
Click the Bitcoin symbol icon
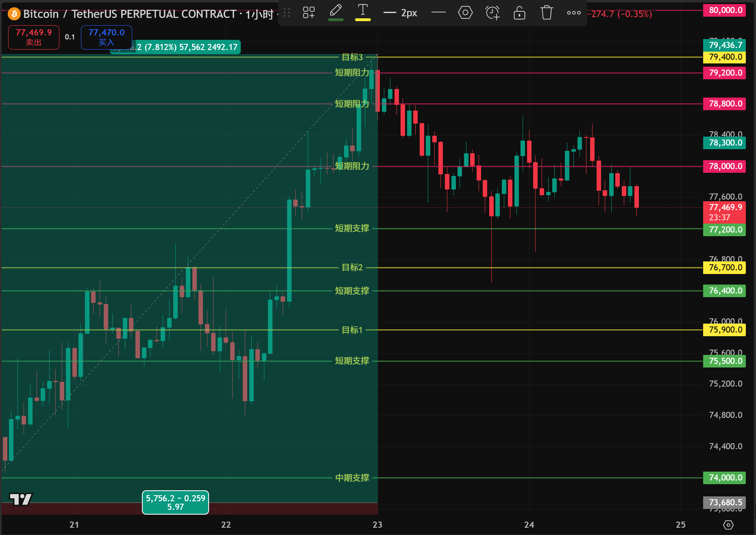[14, 14]
